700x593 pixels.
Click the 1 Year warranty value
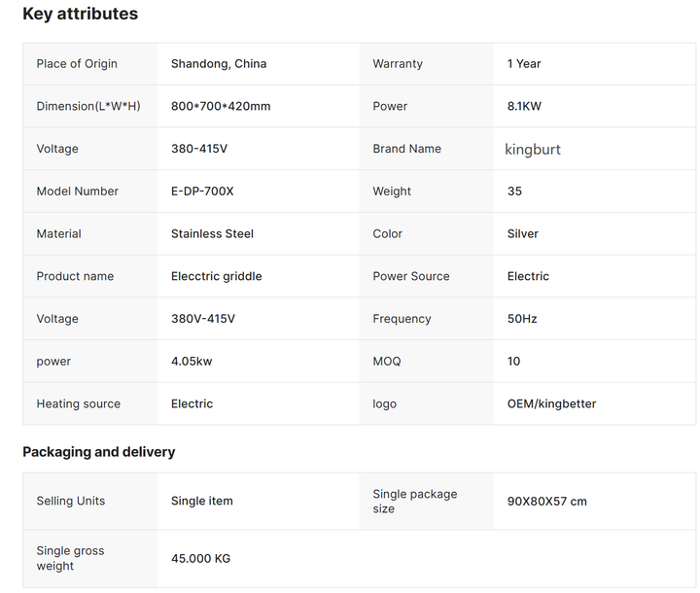[x=524, y=64]
